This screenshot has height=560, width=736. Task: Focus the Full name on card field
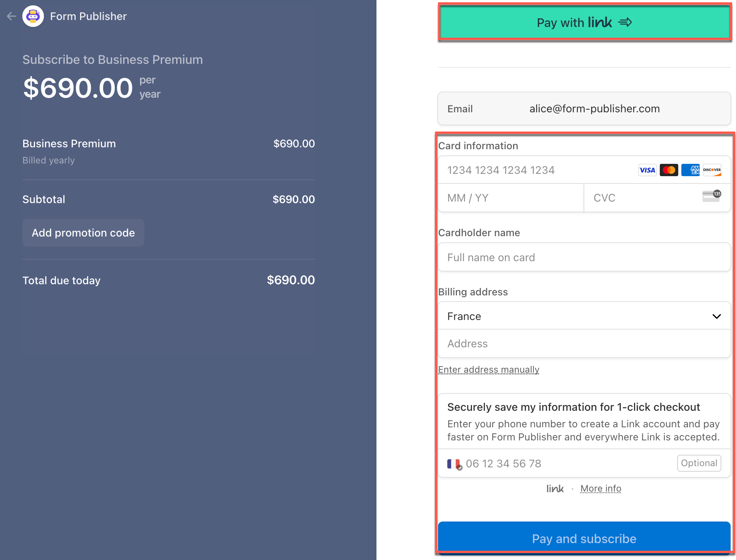click(x=584, y=257)
